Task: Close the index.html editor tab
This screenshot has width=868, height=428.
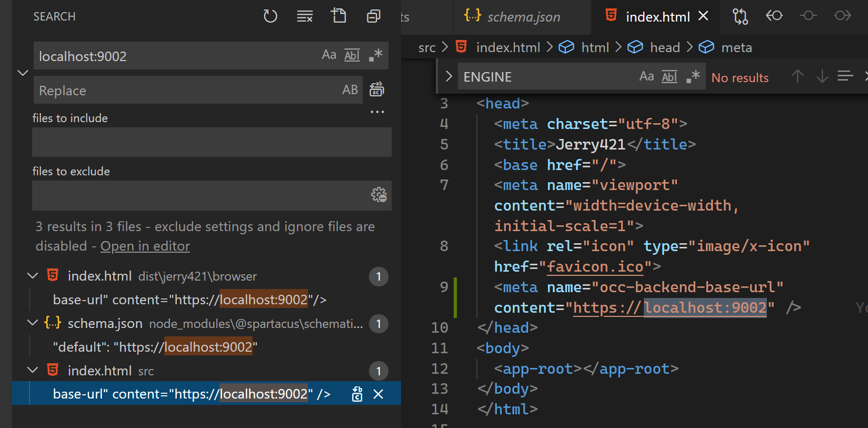Action: (703, 16)
